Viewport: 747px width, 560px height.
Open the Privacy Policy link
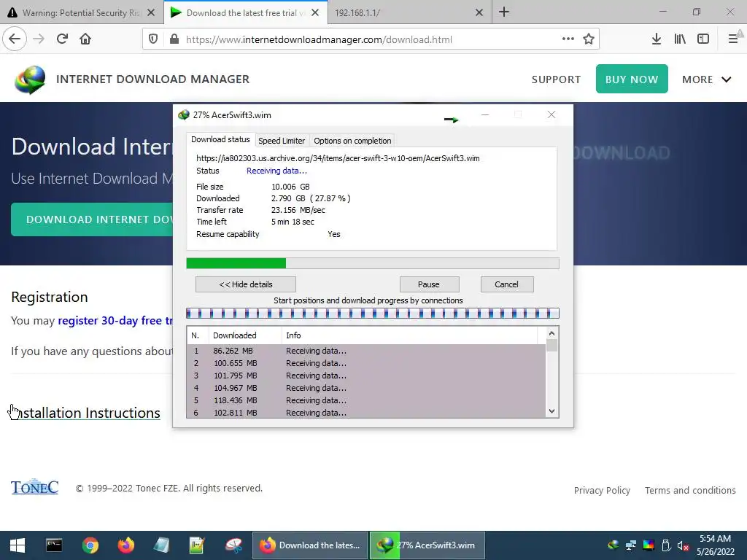click(602, 491)
